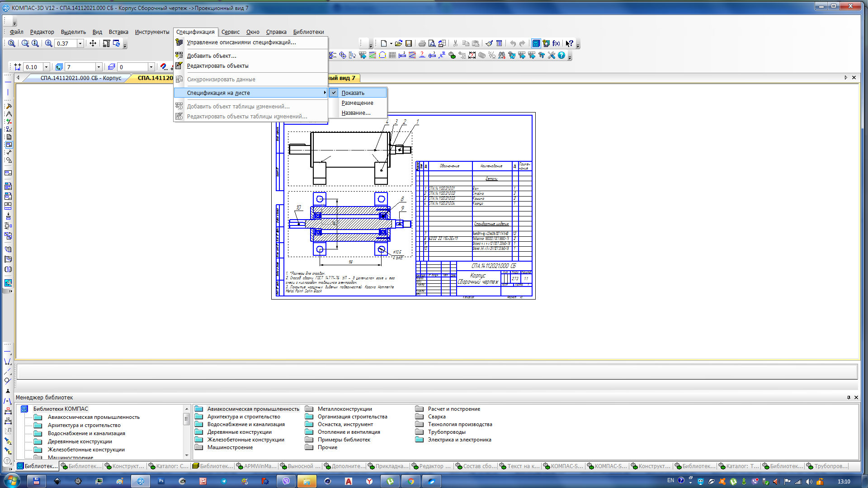Image resolution: width=868 pixels, height=488 pixels.
Task: Click the Undo arrow icon
Action: click(x=513, y=43)
